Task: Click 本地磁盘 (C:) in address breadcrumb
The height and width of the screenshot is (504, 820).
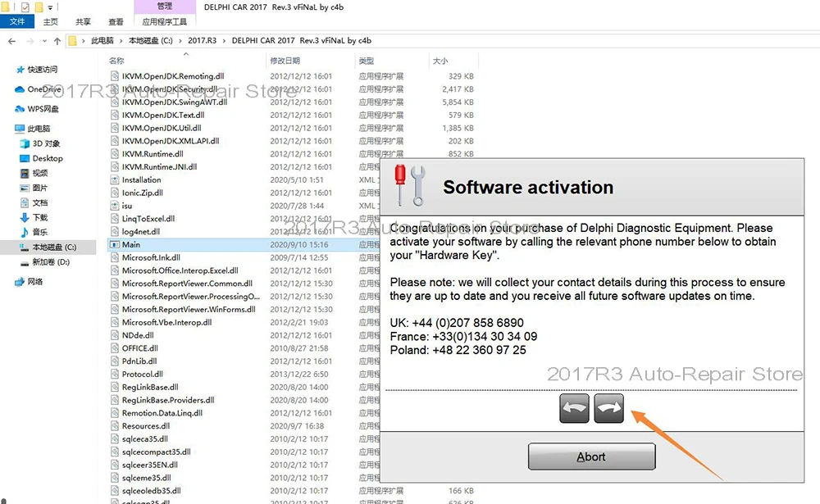Action: [x=151, y=40]
